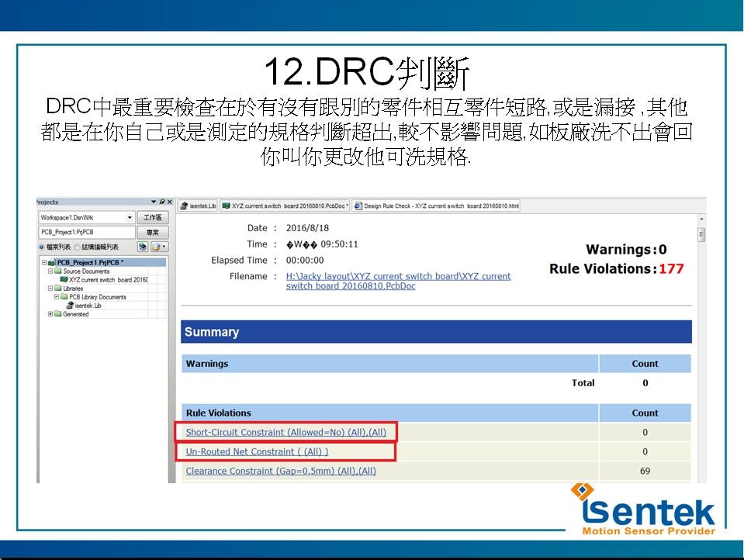Click the PCB_Project1.PrjPCB project field
The image size is (744, 560).
(86, 232)
